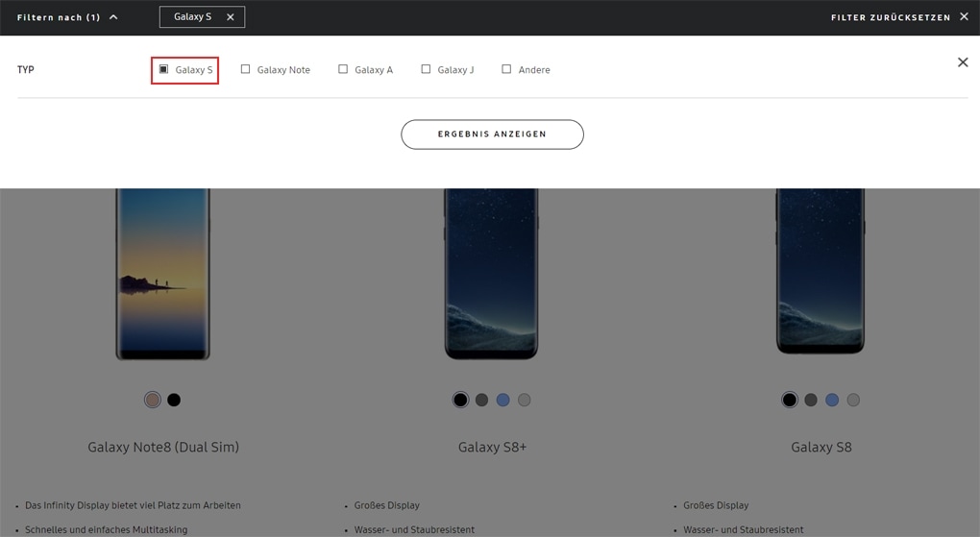
Task: Open the Galaxy Note8 (Dual Sim) title
Action: 163,447
